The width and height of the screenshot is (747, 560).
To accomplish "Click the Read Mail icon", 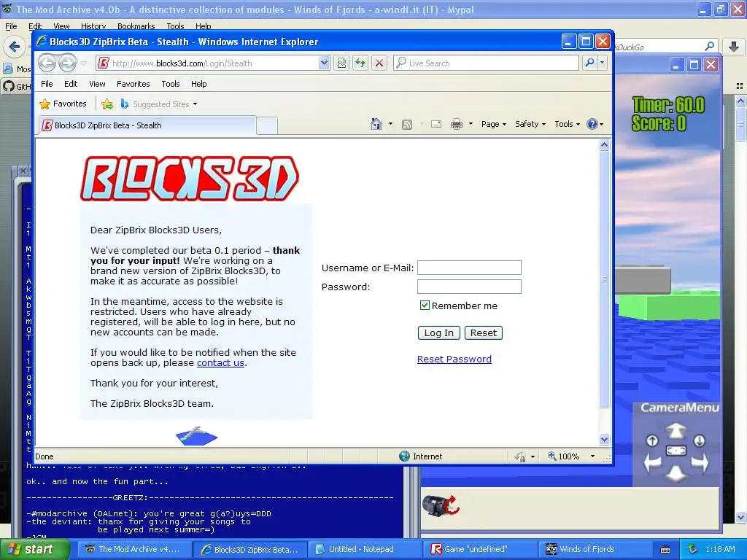I will [x=436, y=124].
